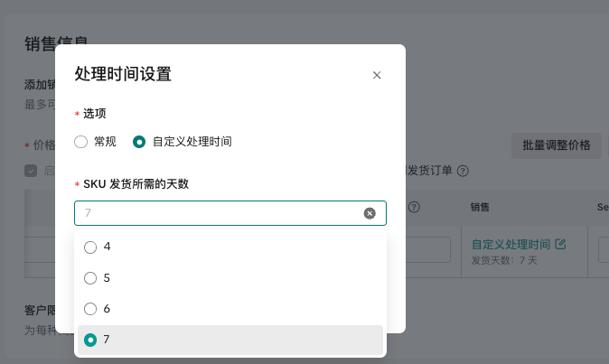
Task: Select the 常规 radio option
Action: [81, 142]
